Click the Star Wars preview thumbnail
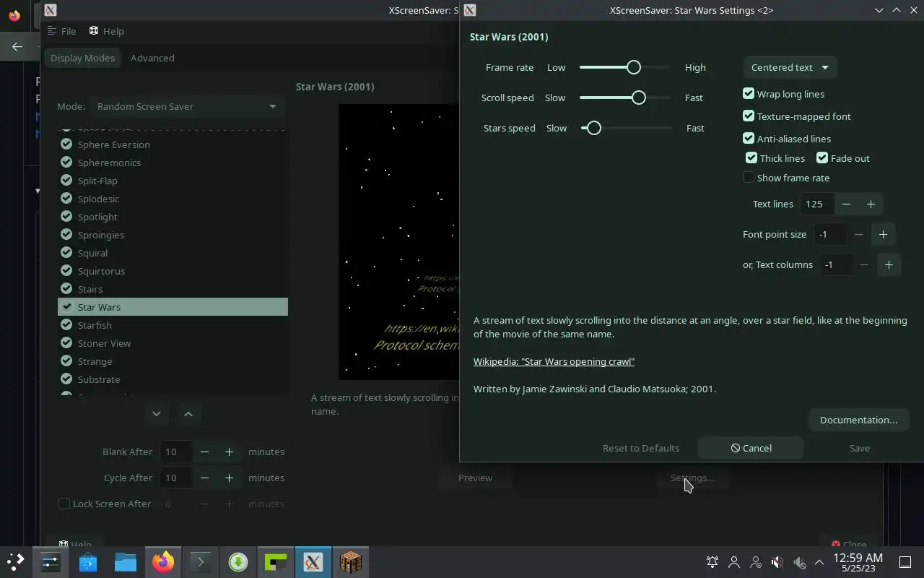 399,242
